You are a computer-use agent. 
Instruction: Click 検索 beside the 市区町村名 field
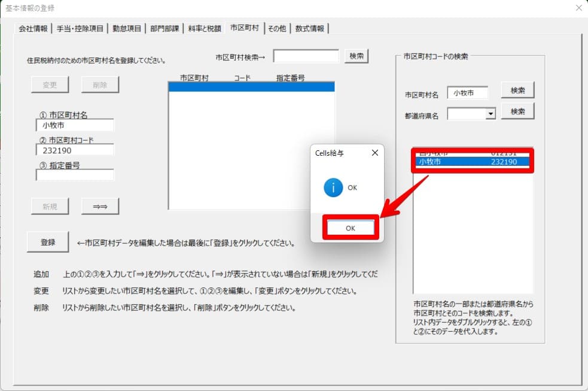(517, 90)
